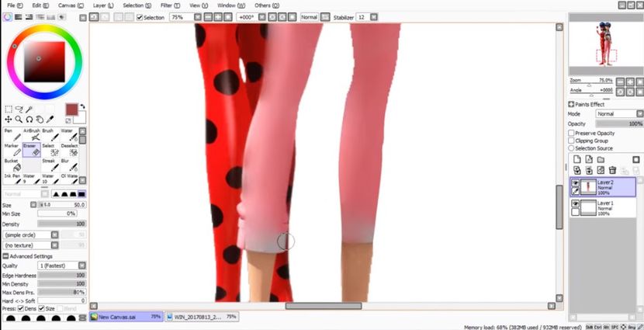Create a new normal layer
This screenshot has width=644, height=330.
pos(577,159)
